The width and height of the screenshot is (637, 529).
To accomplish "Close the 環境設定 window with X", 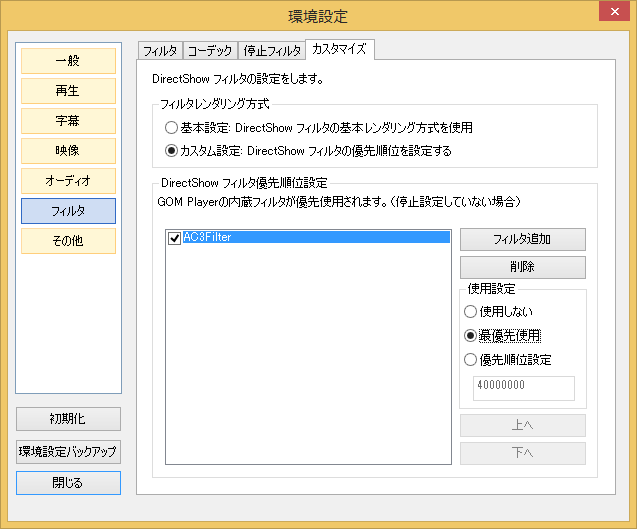I will [x=614, y=11].
